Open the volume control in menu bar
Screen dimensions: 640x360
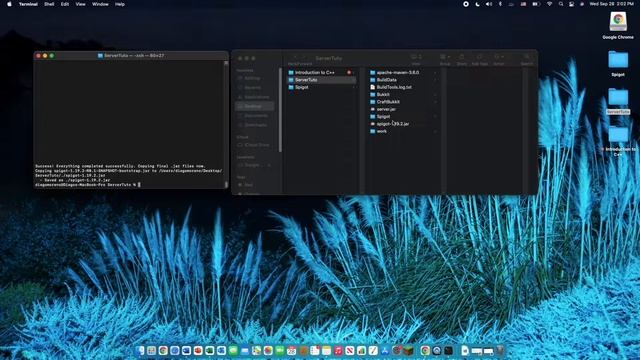pos(489,4)
